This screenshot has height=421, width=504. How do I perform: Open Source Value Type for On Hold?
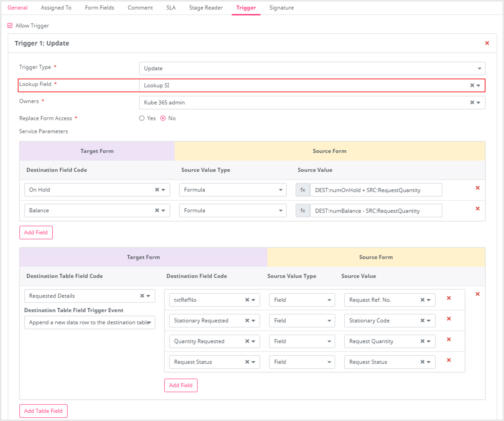[x=233, y=190]
